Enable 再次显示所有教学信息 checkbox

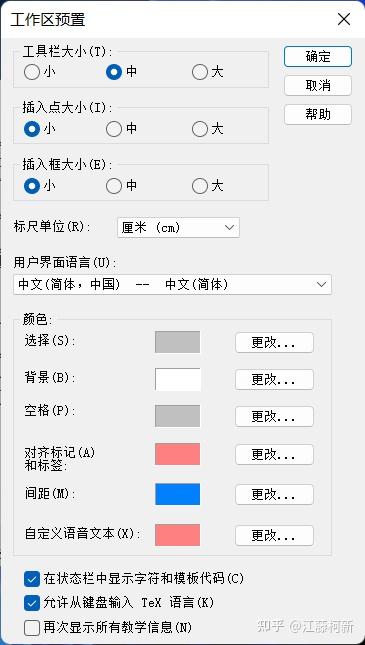[x=32, y=628]
